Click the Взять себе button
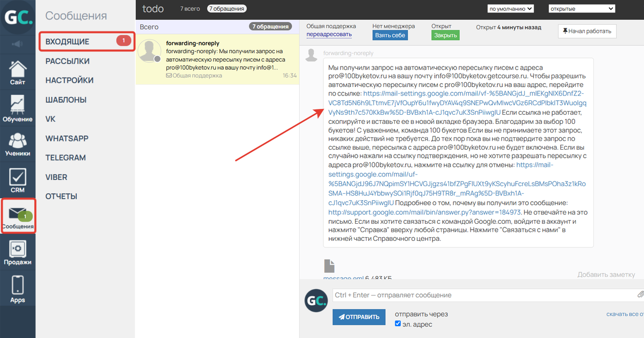The width and height of the screenshot is (644, 338). pos(390,35)
